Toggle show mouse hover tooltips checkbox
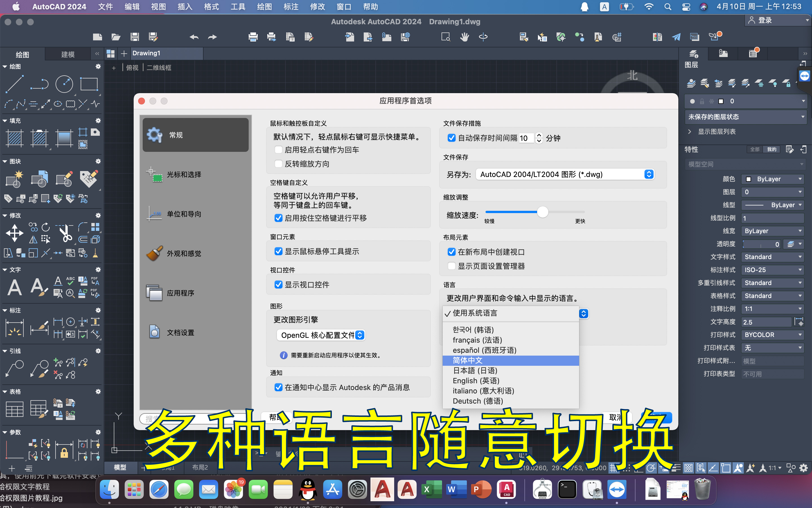This screenshot has height=508, width=812. coord(278,251)
